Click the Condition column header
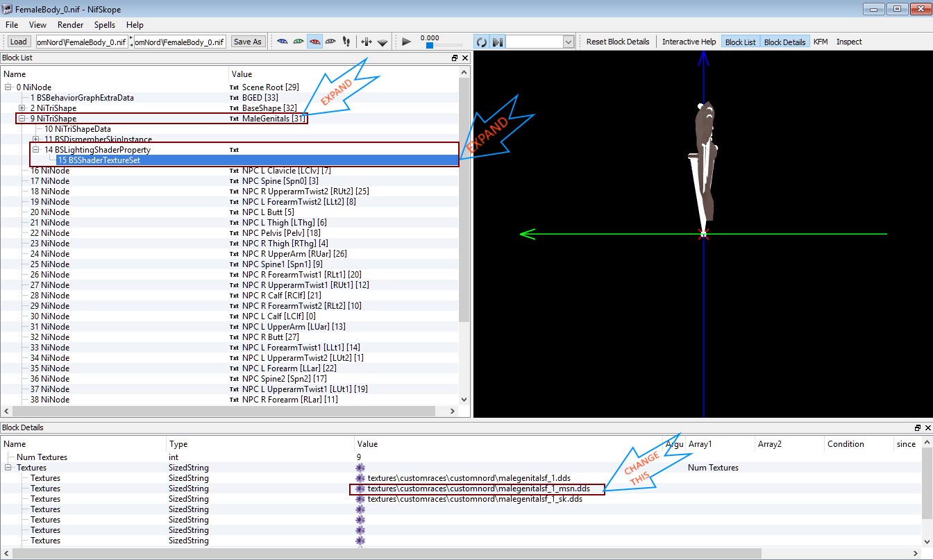933x560 pixels. [x=859, y=444]
